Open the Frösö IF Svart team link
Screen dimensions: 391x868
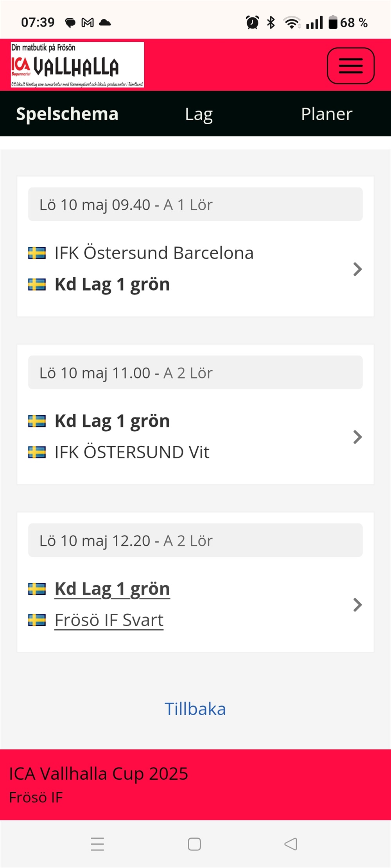click(x=109, y=620)
